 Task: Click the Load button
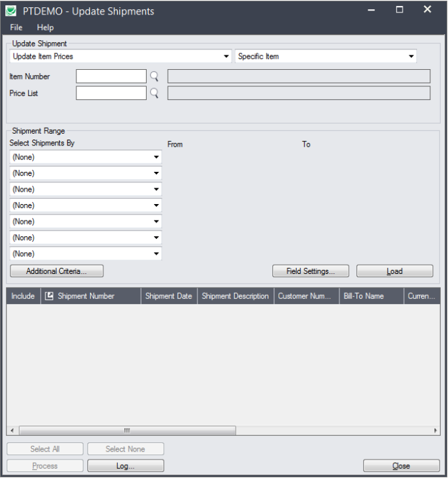395,271
